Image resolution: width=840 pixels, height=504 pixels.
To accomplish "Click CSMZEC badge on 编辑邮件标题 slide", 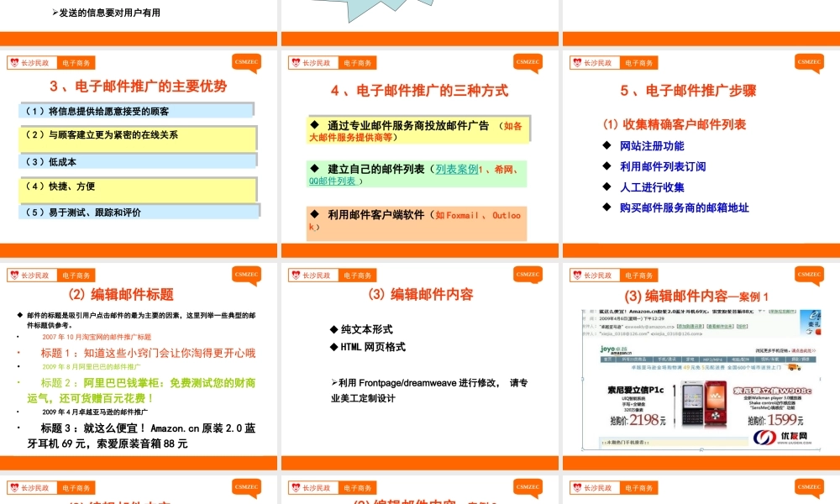I will click(x=247, y=275).
